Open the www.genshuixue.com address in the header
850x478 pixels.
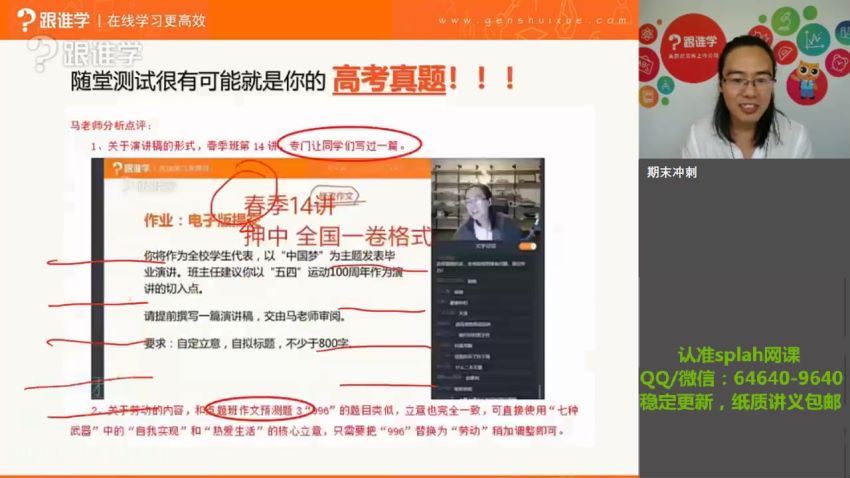coord(533,21)
